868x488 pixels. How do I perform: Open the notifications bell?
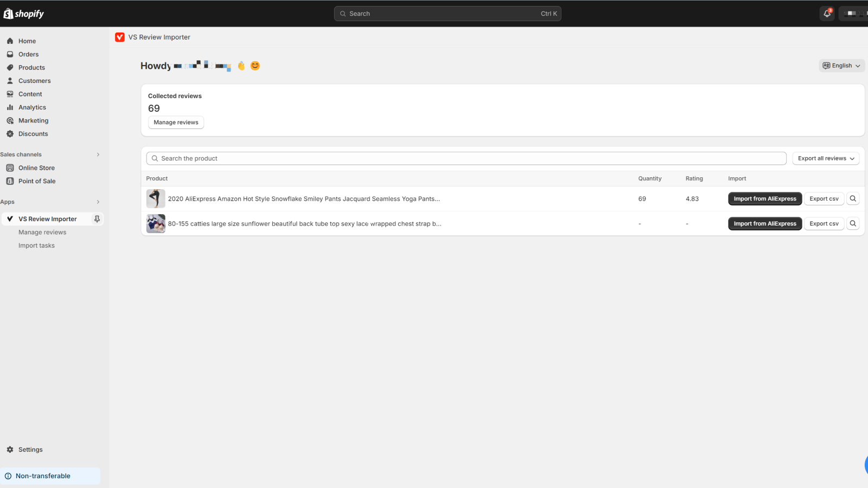[827, 14]
